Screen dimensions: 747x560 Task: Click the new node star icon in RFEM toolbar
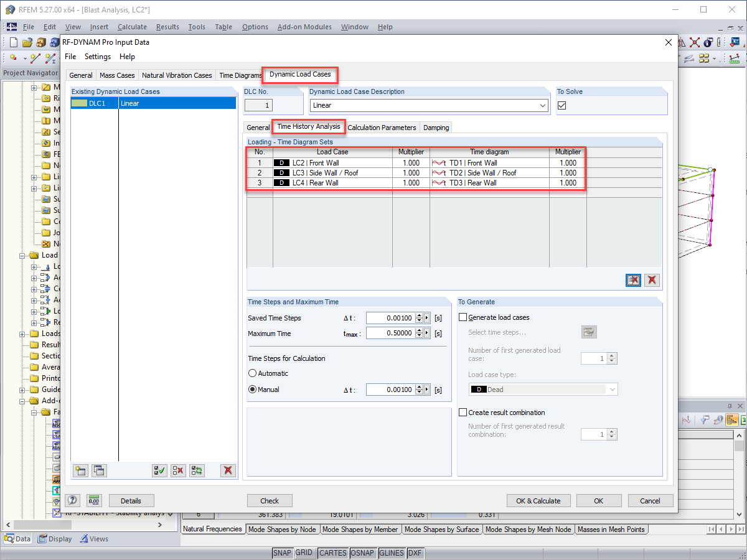coord(13,58)
